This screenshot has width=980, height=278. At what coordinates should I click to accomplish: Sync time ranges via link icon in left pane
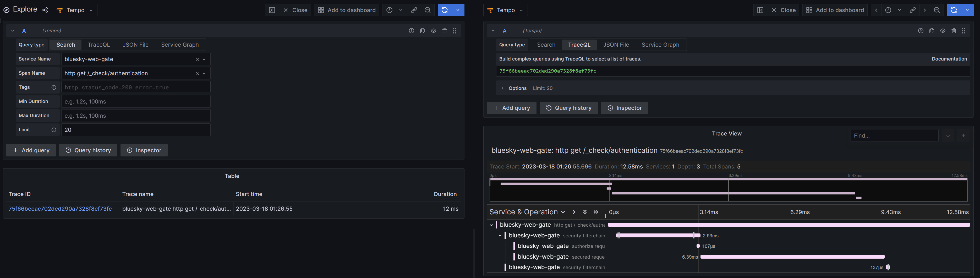[414, 10]
